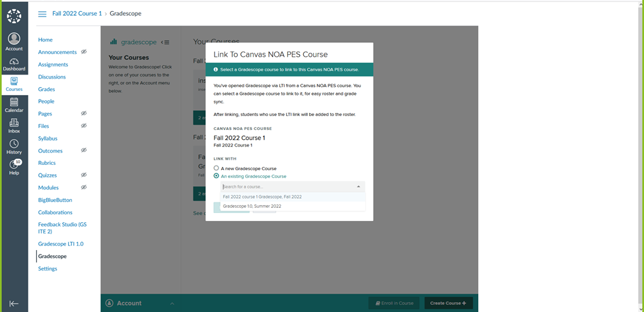Click the Create Course button
The width and height of the screenshot is (644, 312).
[x=448, y=303]
